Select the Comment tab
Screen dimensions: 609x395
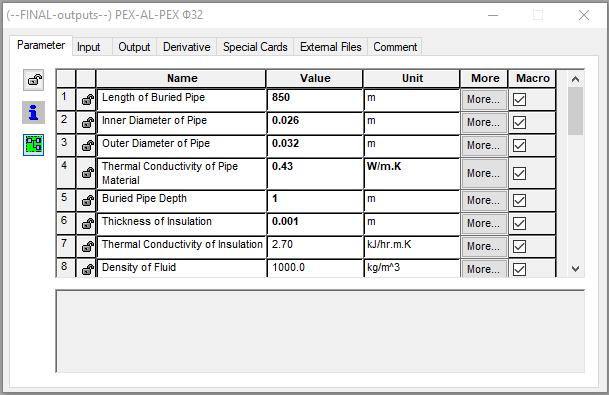coord(395,47)
